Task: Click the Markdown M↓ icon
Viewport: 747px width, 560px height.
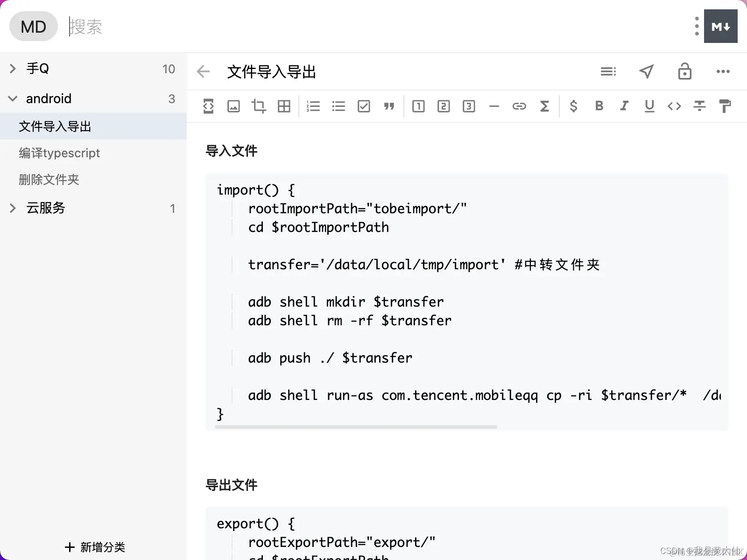Action: 720,26
